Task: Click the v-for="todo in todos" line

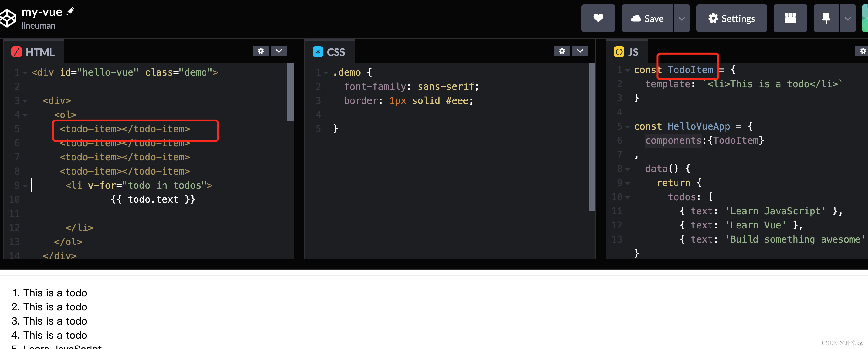Action: [139, 185]
